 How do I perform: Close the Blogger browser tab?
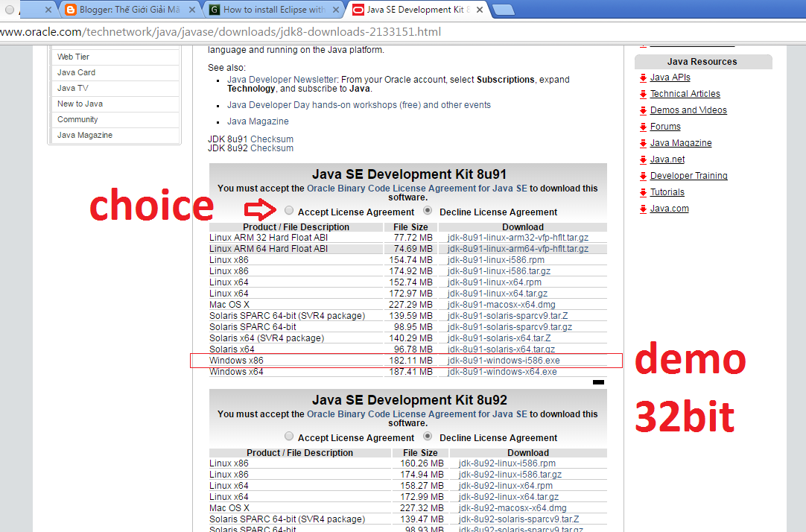pos(191,9)
